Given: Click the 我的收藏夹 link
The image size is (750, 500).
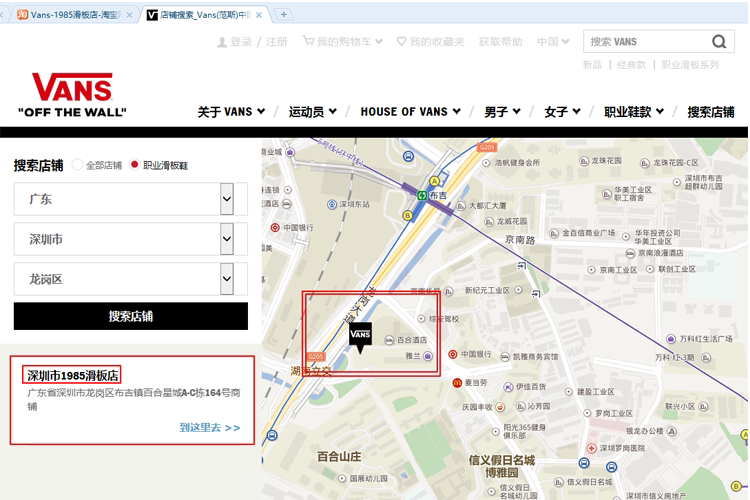Looking at the screenshot, I should (x=437, y=42).
